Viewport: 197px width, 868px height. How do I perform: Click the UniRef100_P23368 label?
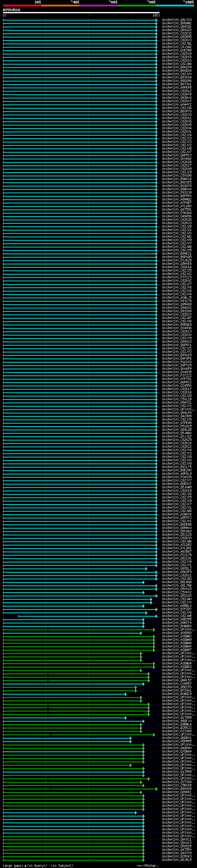coord(177,731)
